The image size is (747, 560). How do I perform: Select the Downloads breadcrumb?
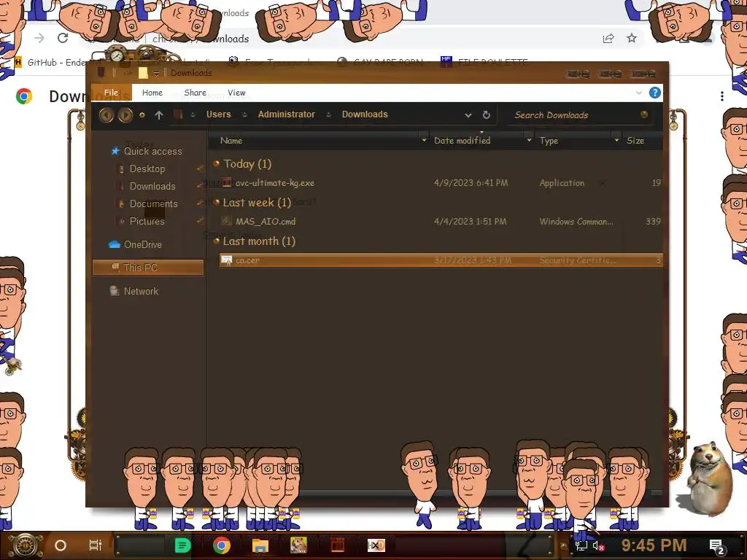(365, 114)
